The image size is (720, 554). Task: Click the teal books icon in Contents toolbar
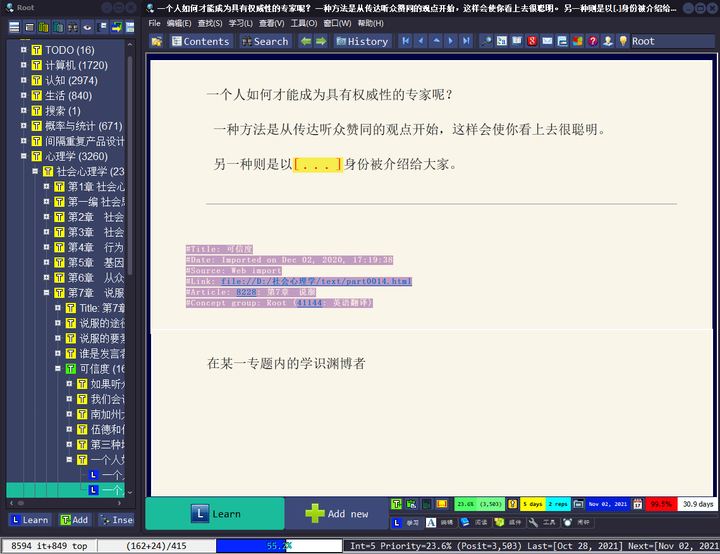(x=58, y=28)
